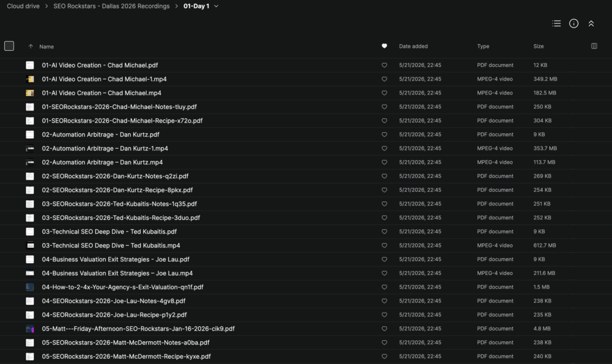Open the info panel icon
This screenshot has height=364, width=612.
tap(573, 23)
